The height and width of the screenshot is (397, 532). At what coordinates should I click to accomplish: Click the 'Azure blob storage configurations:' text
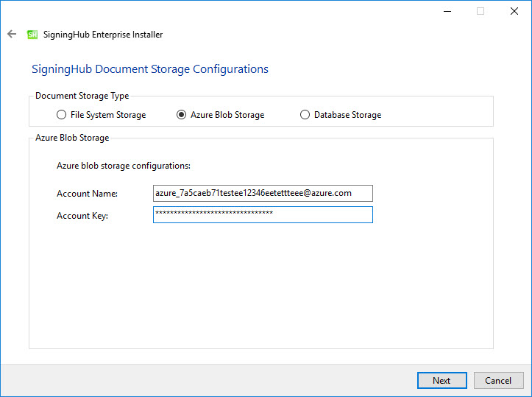(x=124, y=166)
